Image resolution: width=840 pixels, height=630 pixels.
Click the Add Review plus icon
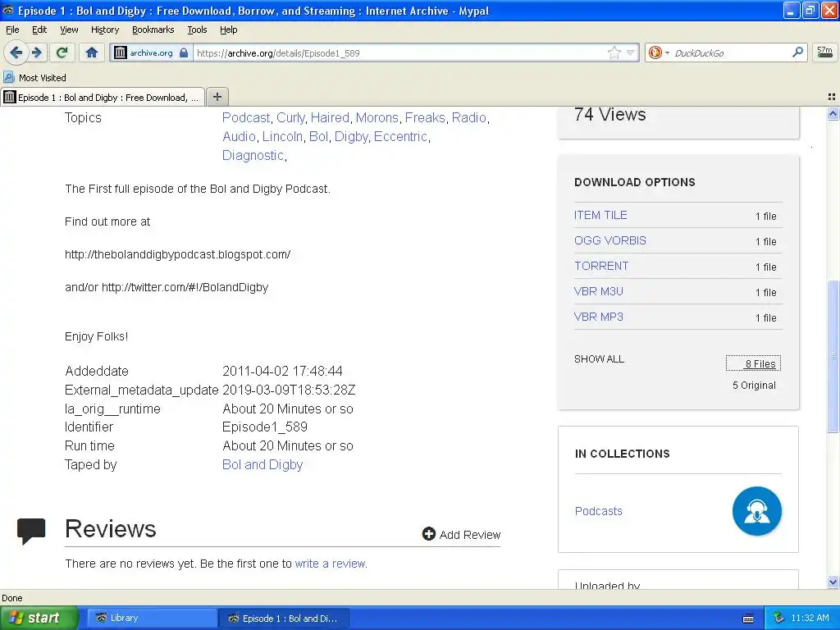pos(428,533)
